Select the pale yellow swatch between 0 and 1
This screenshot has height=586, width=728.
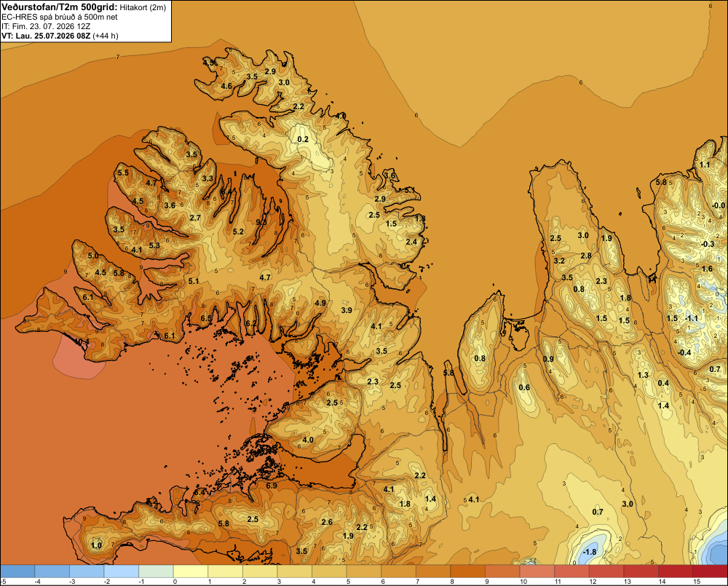tap(190, 571)
